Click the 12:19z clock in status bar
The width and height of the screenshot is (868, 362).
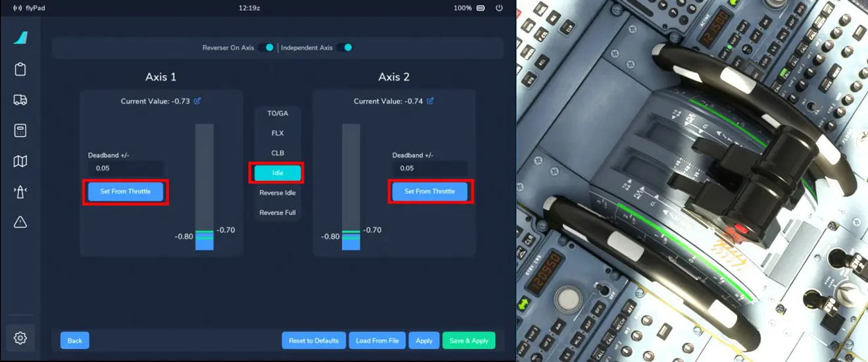coord(250,8)
